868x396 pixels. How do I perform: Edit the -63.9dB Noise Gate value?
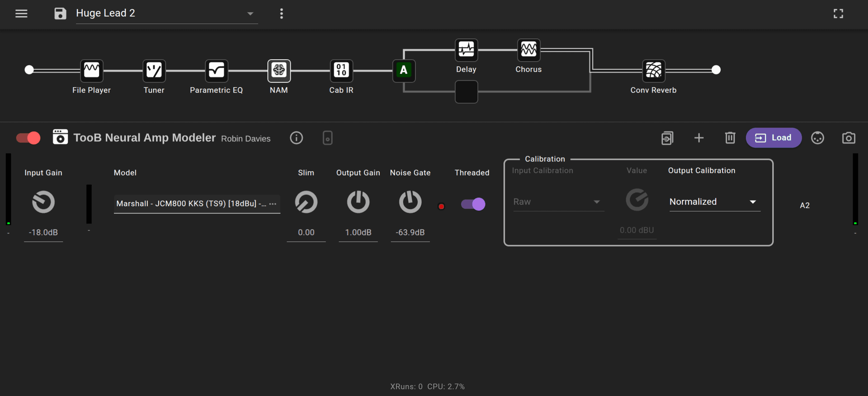(x=410, y=233)
